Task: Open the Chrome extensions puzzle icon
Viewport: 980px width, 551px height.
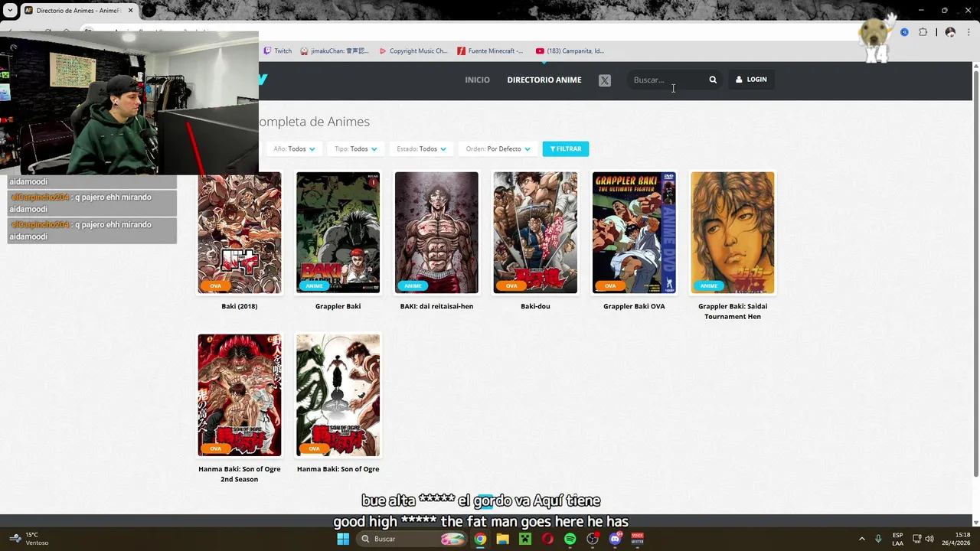Action: 923,32
